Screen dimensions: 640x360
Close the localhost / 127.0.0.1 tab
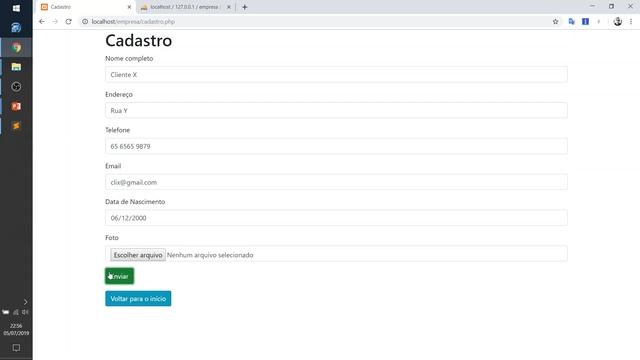click(x=229, y=7)
